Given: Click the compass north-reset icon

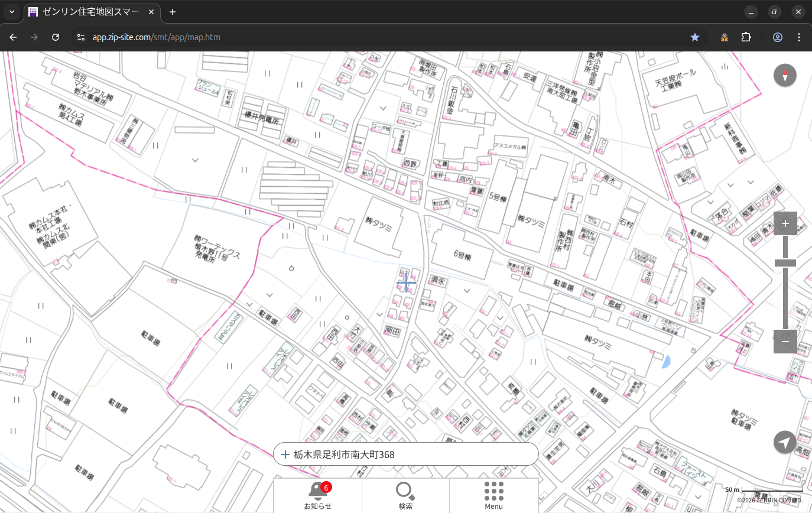Looking at the screenshot, I should click(x=785, y=76).
